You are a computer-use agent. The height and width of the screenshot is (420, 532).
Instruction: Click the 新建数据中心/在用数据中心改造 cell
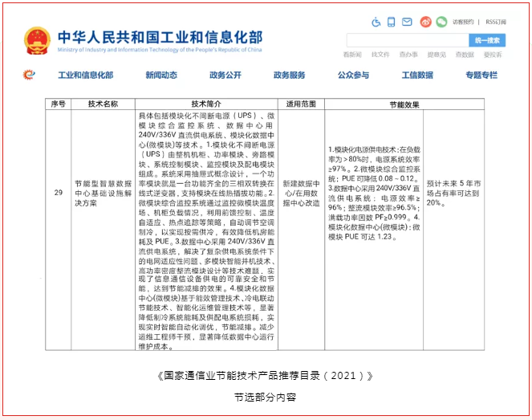(x=301, y=230)
